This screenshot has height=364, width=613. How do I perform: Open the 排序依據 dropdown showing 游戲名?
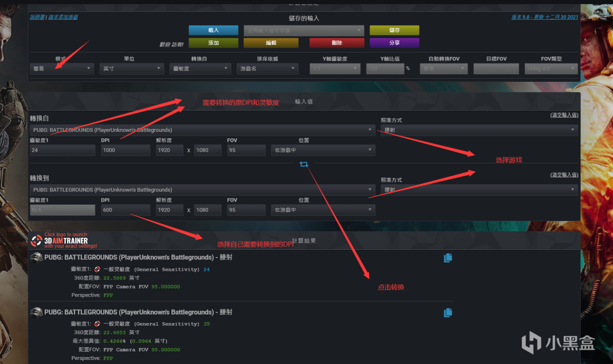[x=268, y=69]
